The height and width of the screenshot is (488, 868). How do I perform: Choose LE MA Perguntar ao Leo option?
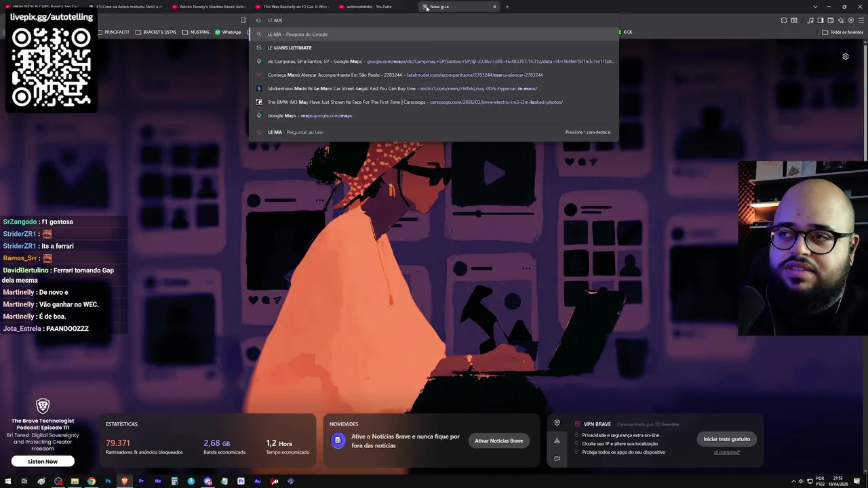[434, 132]
